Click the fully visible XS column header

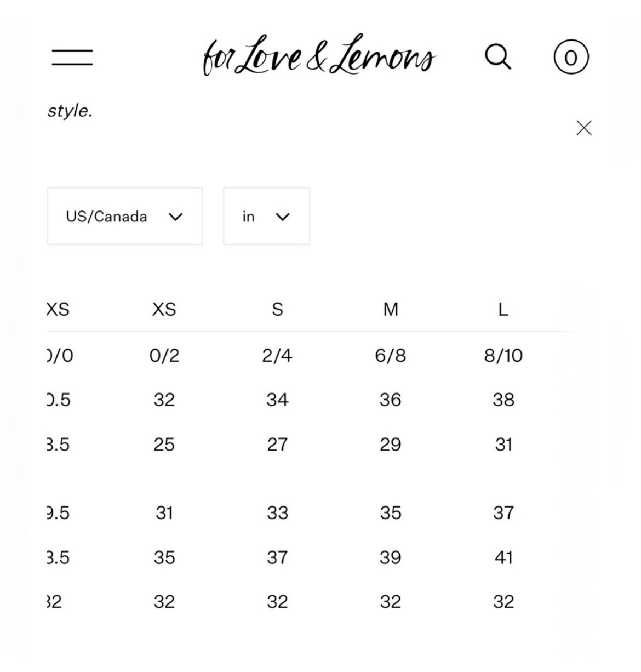click(x=164, y=310)
